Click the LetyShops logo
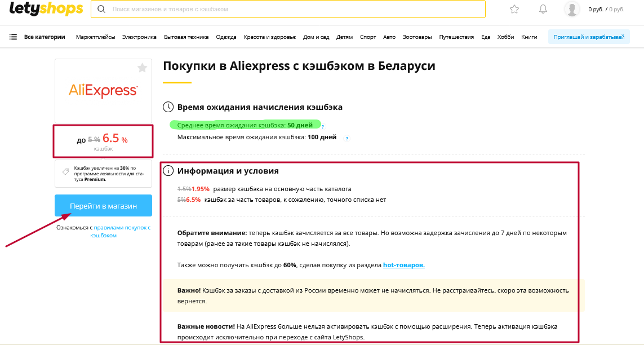Screen dimensions: 644x345 click(46, 8)
